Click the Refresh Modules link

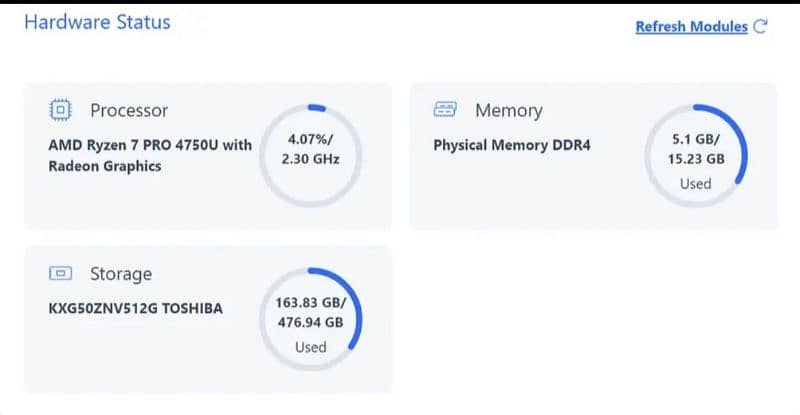pyautogui.click(x=691, y=27)
